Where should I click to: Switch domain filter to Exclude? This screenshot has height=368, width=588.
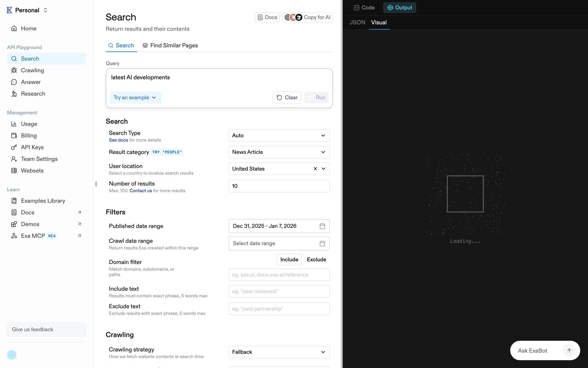tap(316, 259)
